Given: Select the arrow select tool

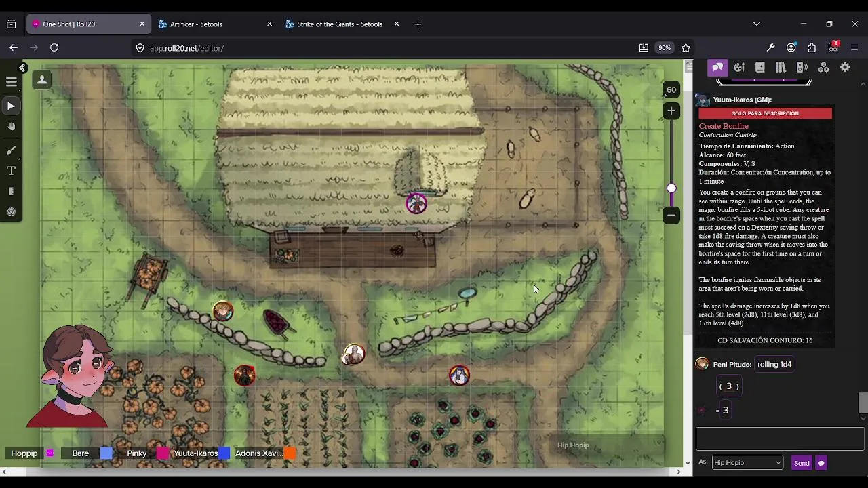Looking at the screenshot, I should tap(12, 106).
